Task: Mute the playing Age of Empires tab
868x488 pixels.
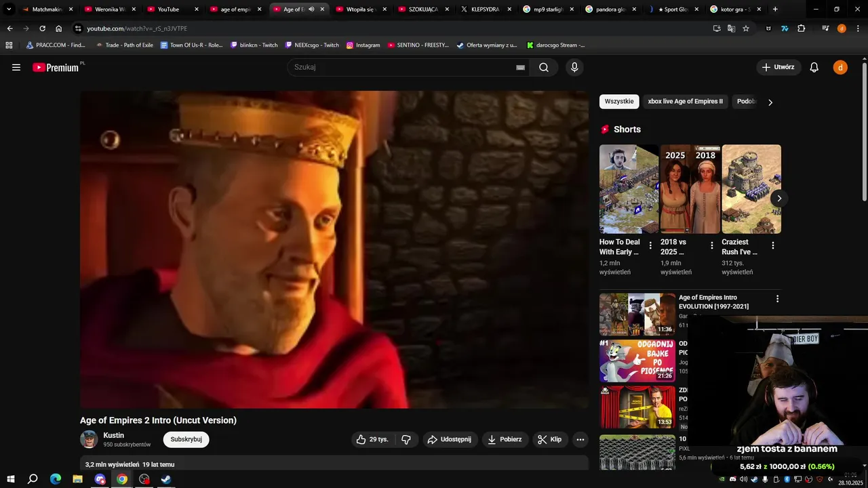Action: click(311, 9)
